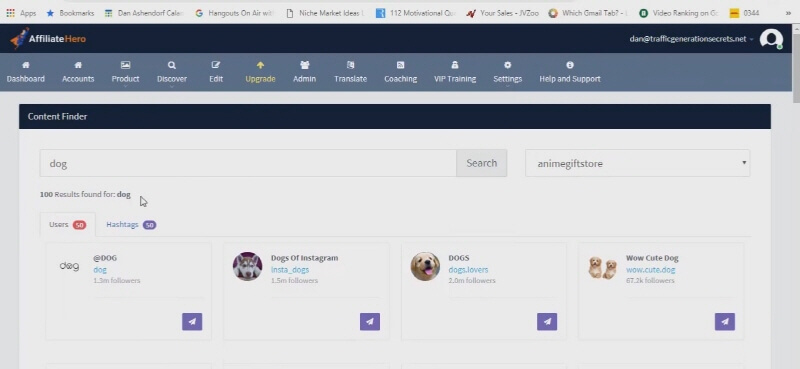The height and width of the screenshot is (369, 800).
Task: Click the Wow Cute Dog title
Action: (652, 258)
